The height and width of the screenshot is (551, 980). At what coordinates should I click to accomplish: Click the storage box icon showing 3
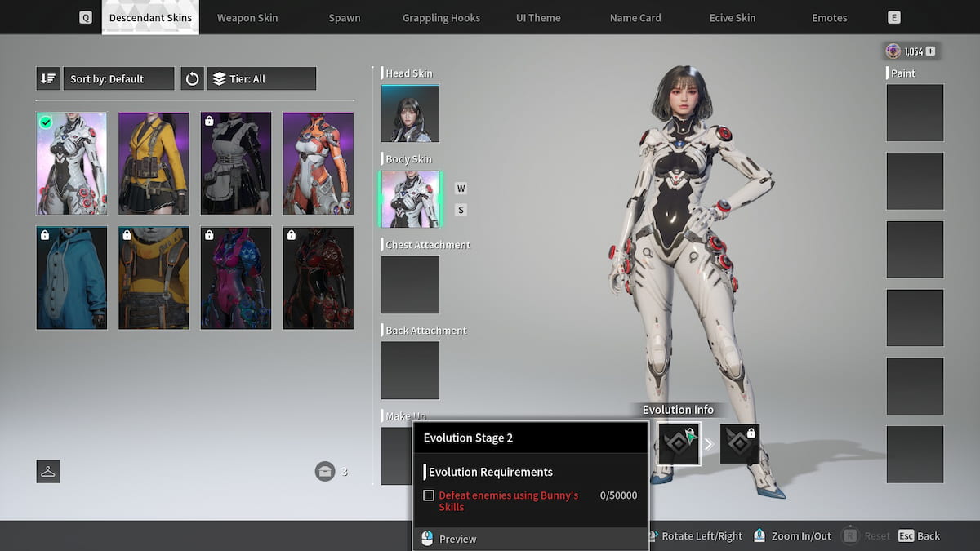point(325,471)
